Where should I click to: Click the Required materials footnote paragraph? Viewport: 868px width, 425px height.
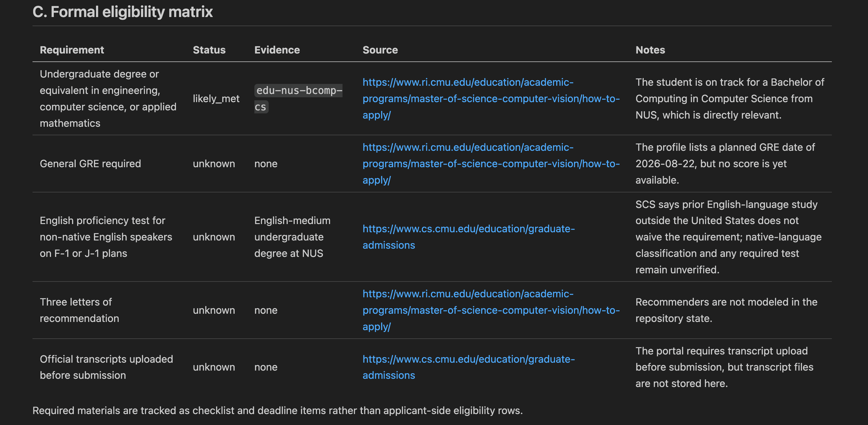point(277,410)
